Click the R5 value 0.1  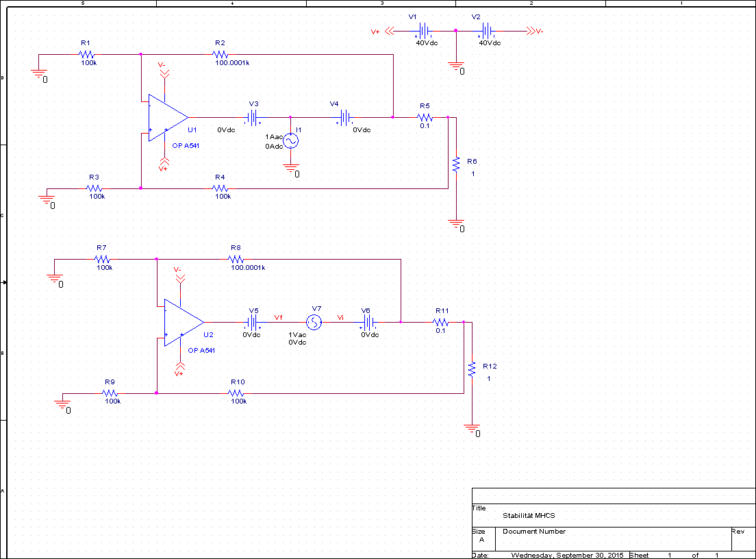point(425,126)
